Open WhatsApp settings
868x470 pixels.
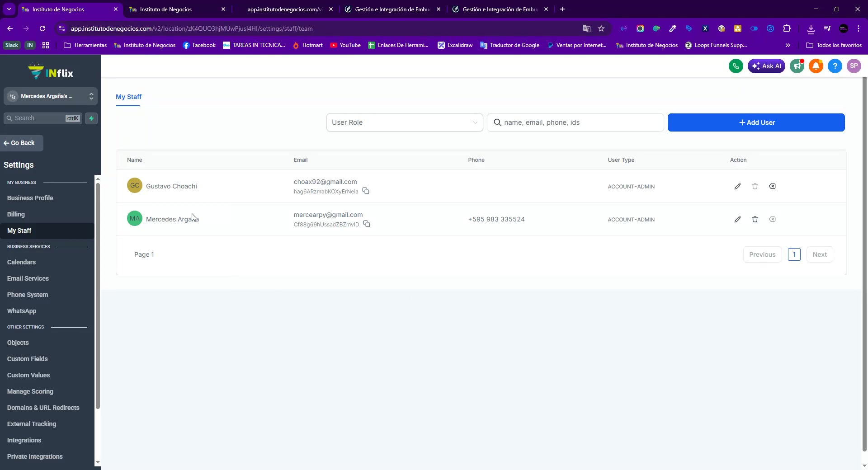coord(22,311)
